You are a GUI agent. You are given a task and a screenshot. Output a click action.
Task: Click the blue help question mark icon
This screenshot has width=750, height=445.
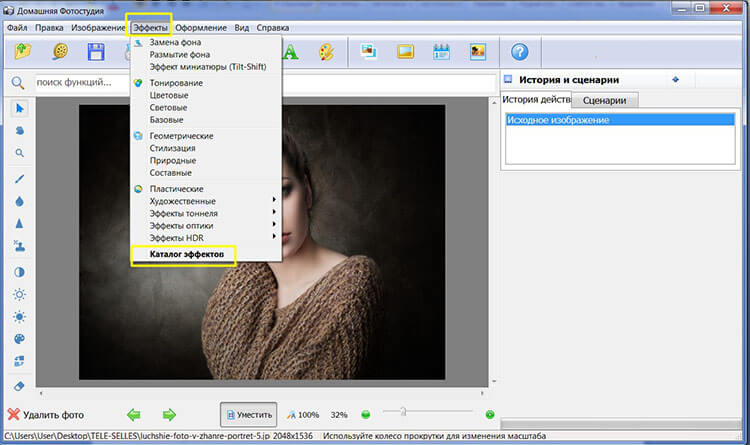pyautogui.click(x=519, y=52)
